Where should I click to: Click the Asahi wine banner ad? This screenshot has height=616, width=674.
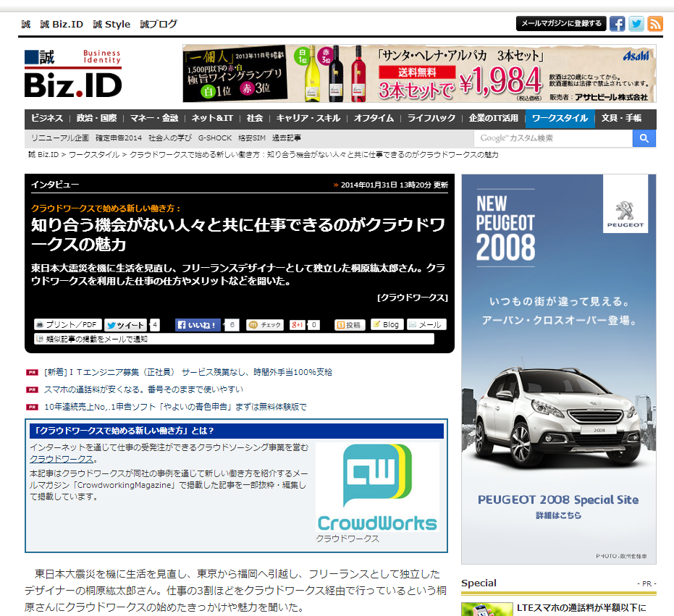tap(420, 74)
